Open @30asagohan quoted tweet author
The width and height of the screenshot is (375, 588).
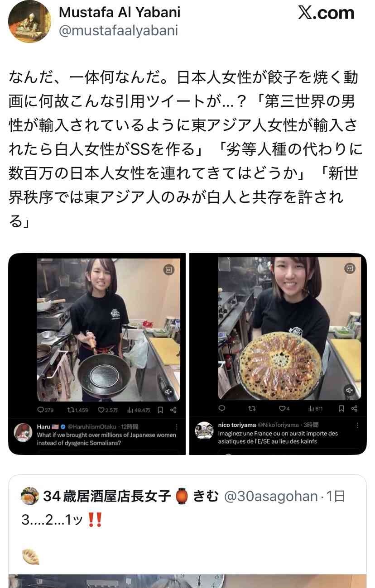[270, 497]
